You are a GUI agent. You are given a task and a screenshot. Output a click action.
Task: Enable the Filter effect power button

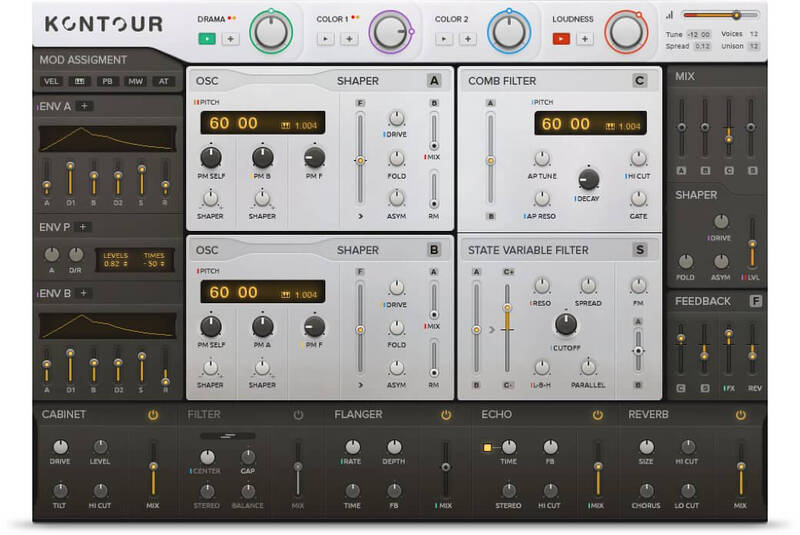pos(298,415)
